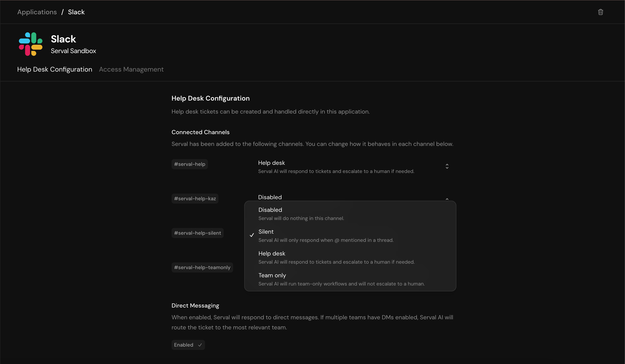Click the #serval-help-kaz channel tag
The height and width of the screenshot is (364, 625).
point(195,199)
